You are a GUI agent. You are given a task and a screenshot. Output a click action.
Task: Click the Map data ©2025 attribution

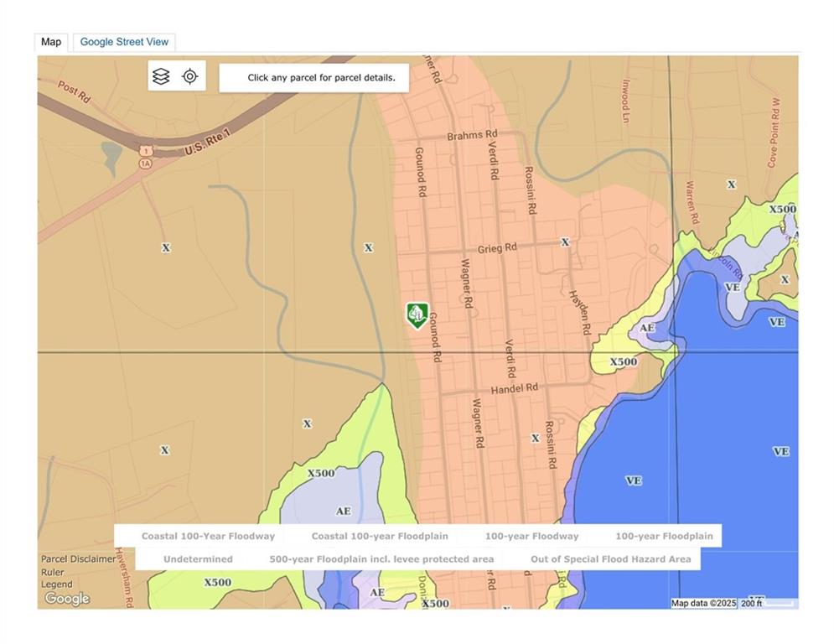click(x=703, y=603)
